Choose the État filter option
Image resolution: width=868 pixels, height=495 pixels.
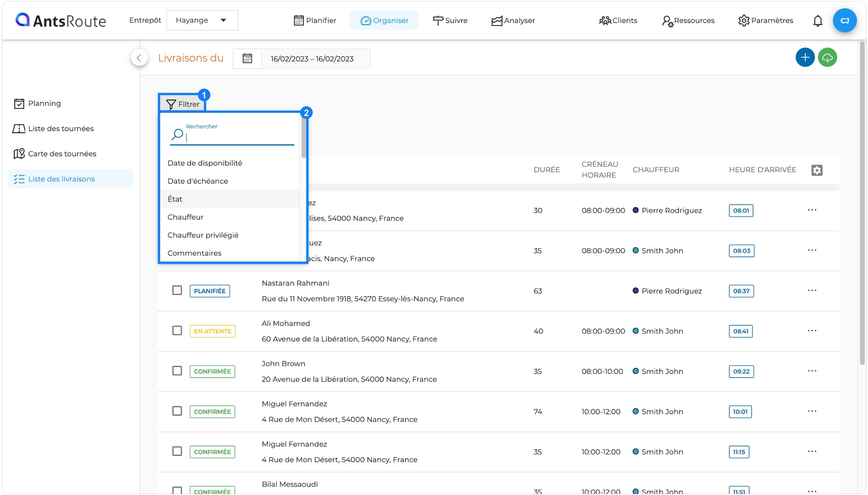coord(230,199)
